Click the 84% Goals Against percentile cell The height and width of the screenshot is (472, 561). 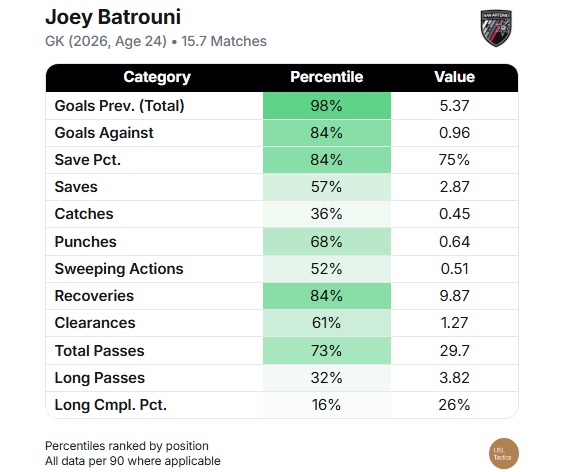(x=327, y=133)
